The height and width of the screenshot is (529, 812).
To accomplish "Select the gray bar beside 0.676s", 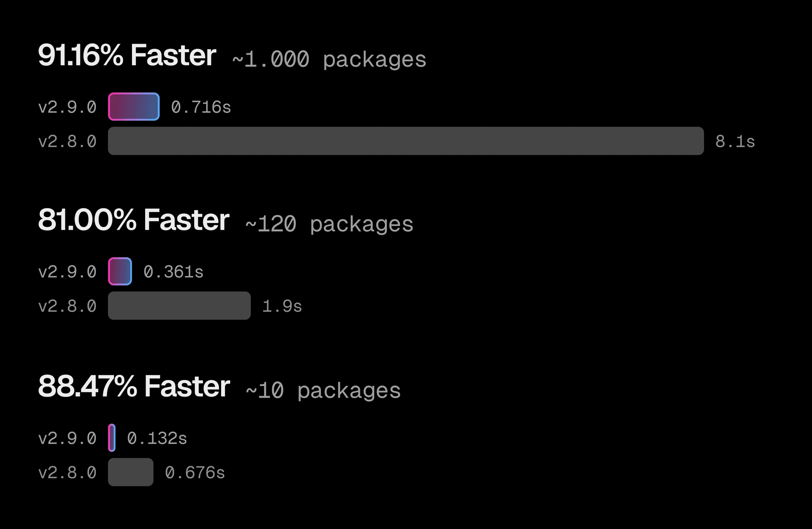I will (130, 472).
